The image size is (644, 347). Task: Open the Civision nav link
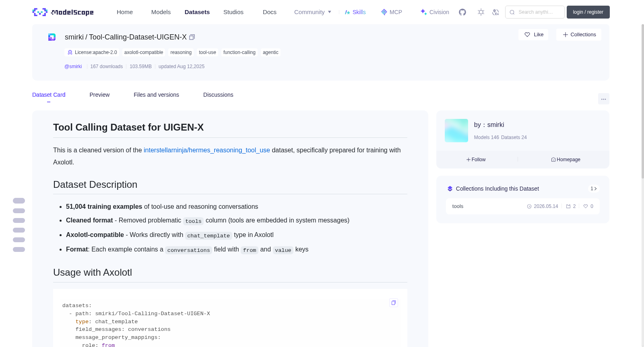(435, 12)
